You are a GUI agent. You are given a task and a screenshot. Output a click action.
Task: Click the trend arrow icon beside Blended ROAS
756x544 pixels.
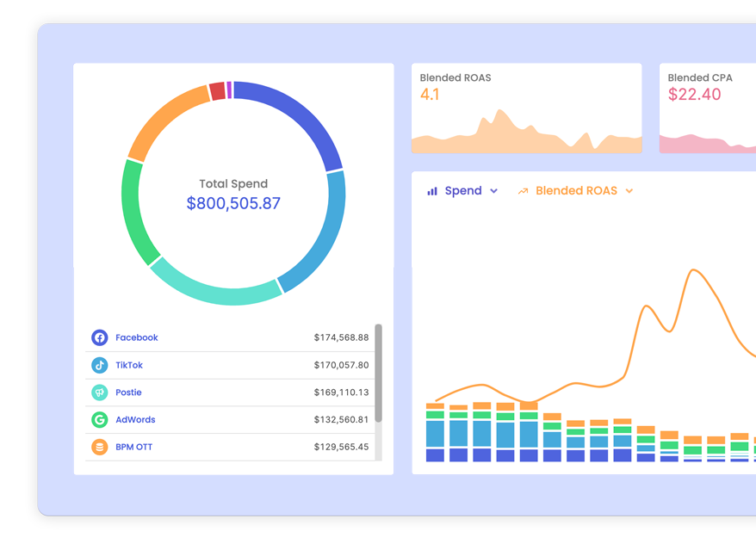click(523, 190)
